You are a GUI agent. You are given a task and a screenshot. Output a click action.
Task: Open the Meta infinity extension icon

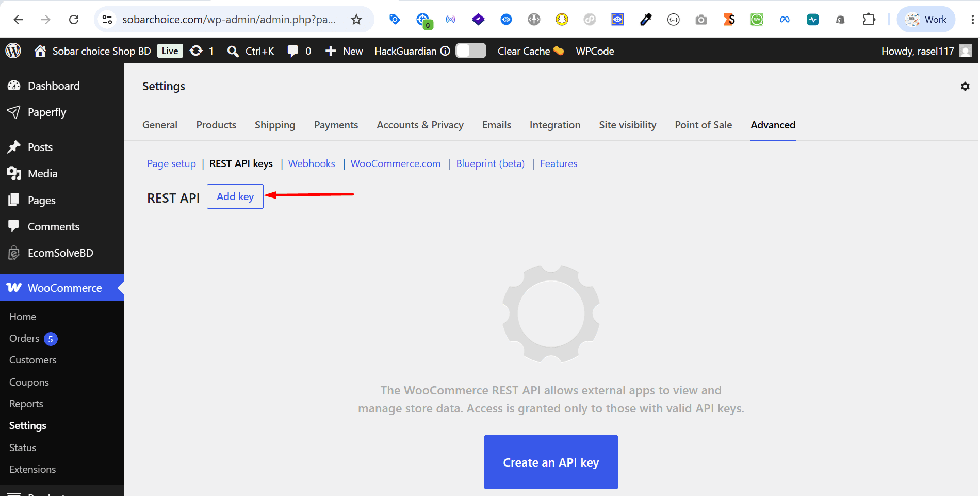click(x=785, y=20)
